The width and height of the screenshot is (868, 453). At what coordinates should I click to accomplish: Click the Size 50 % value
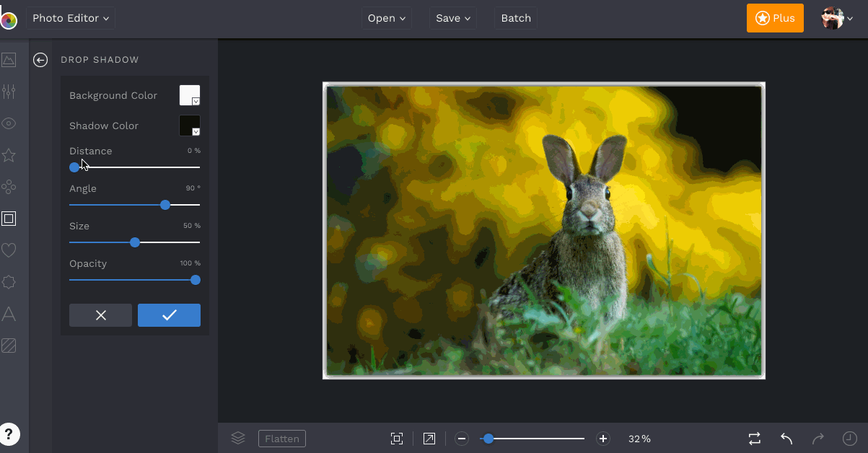pyautogui.click(x=192, y=226)
